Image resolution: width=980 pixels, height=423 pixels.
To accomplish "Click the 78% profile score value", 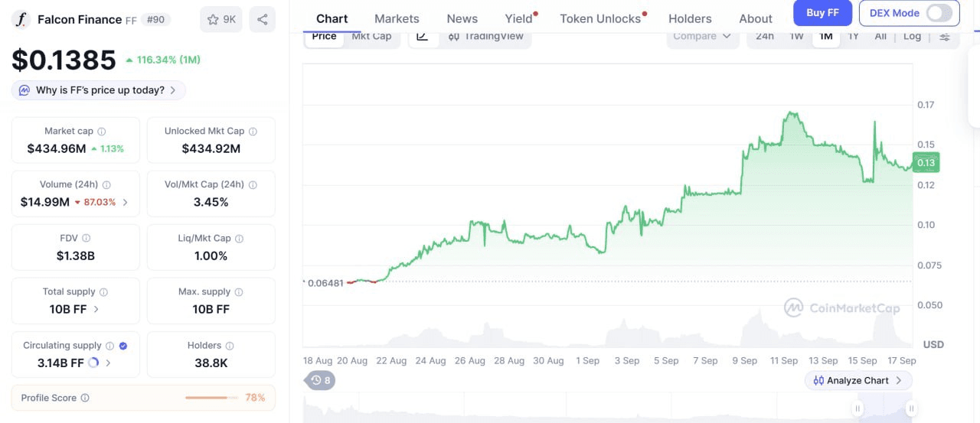I will pos(255,398).
